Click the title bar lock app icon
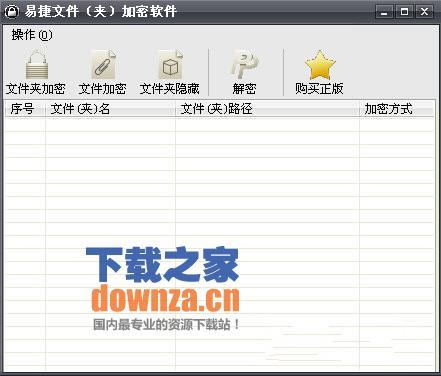 click(x=12, y=12)
